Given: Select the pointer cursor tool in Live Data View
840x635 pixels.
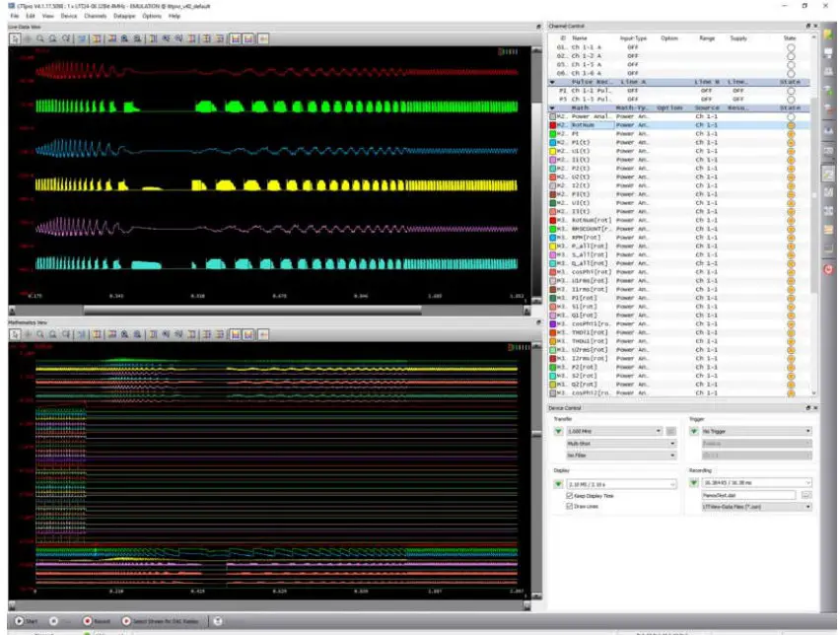Looking at the screenshot, I should coord(16,38).
